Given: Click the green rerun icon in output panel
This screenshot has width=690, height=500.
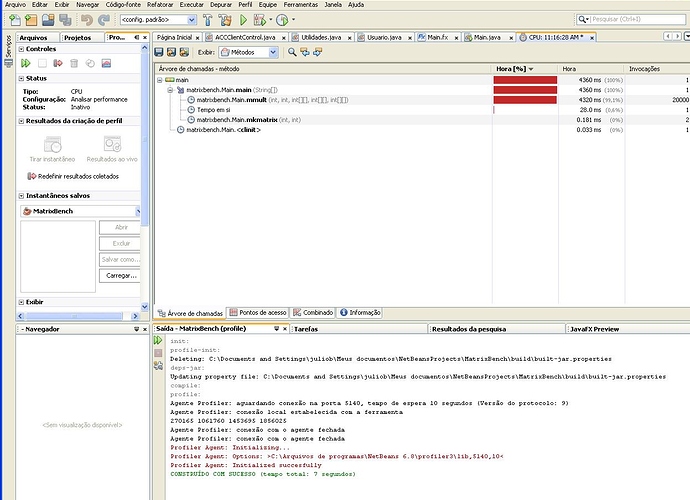Looking at the screenshot, I should point(157,341).
